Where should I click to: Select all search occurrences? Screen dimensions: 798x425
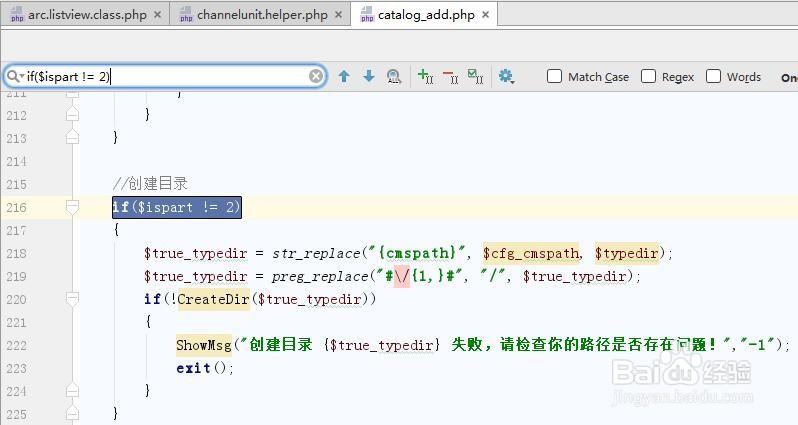(x=475, y=76)
